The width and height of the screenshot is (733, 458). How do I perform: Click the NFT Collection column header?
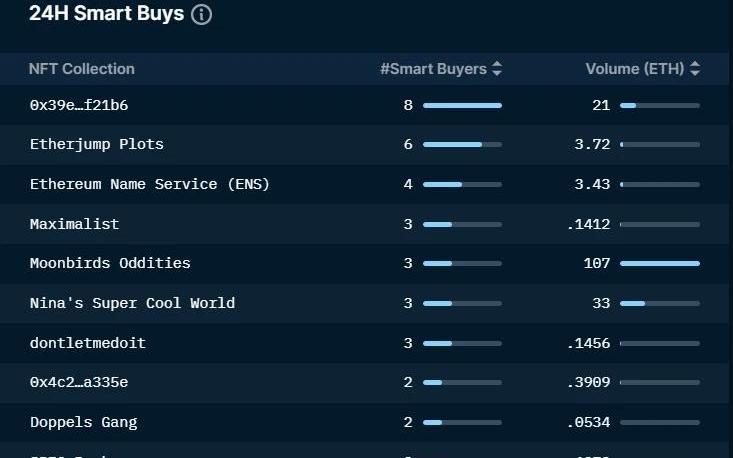click(82, 69)
